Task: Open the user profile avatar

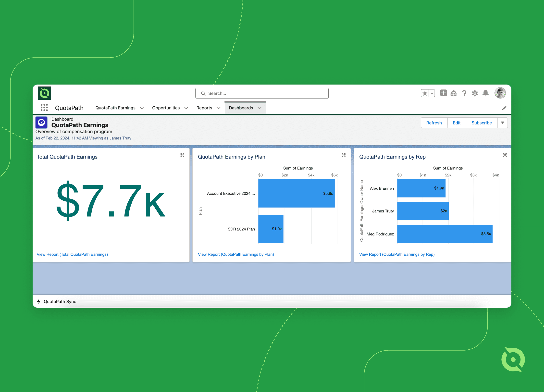Action: 500,93
